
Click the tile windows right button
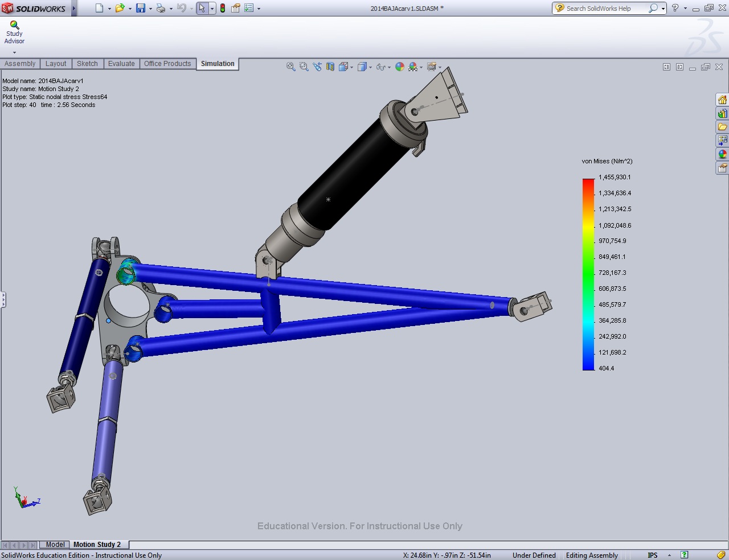point(679,67)
